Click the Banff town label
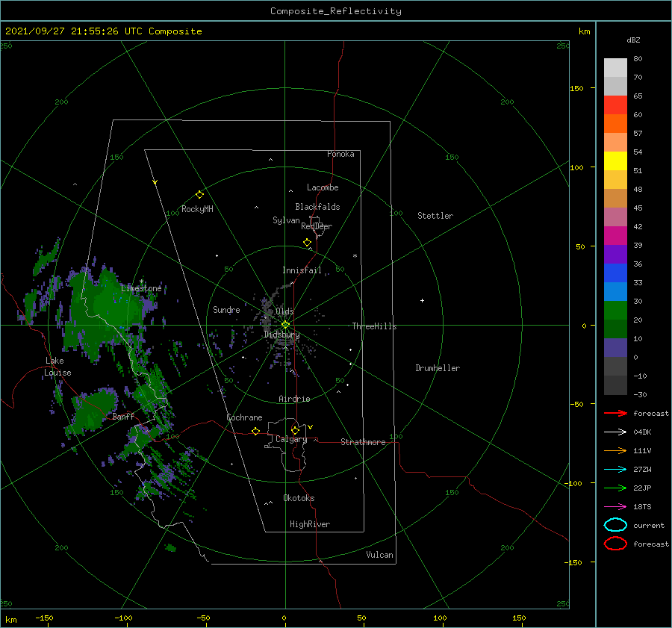 click(123, 417)
